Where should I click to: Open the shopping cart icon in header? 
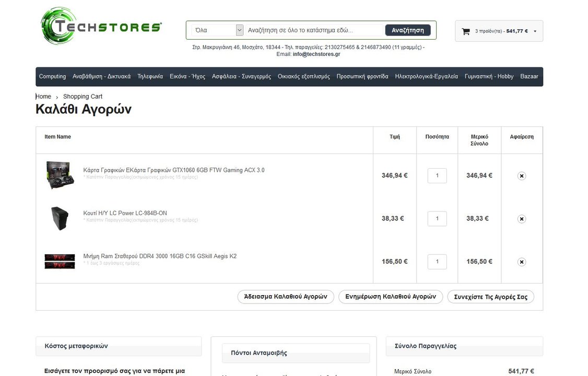coord(466,31)
